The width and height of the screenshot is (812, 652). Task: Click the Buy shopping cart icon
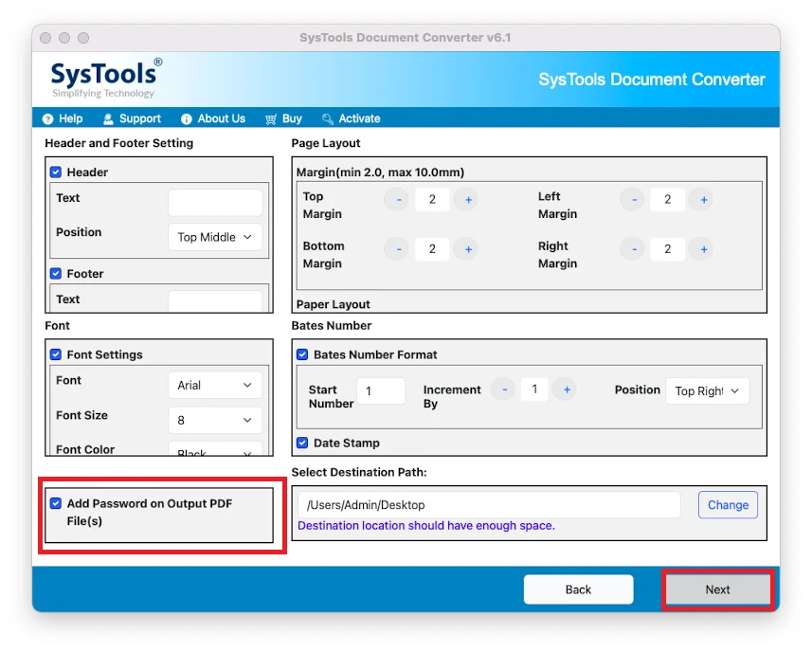[x=271, y=119]
